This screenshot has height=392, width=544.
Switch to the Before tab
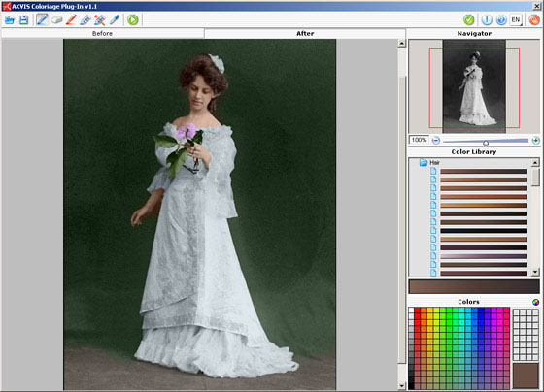102,34
